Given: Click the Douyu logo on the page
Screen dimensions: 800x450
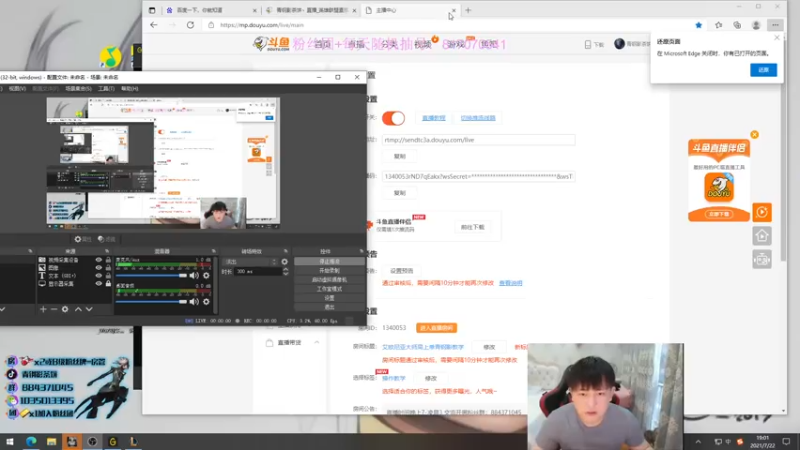Looking at the screenshot, I should coord(271,44).
